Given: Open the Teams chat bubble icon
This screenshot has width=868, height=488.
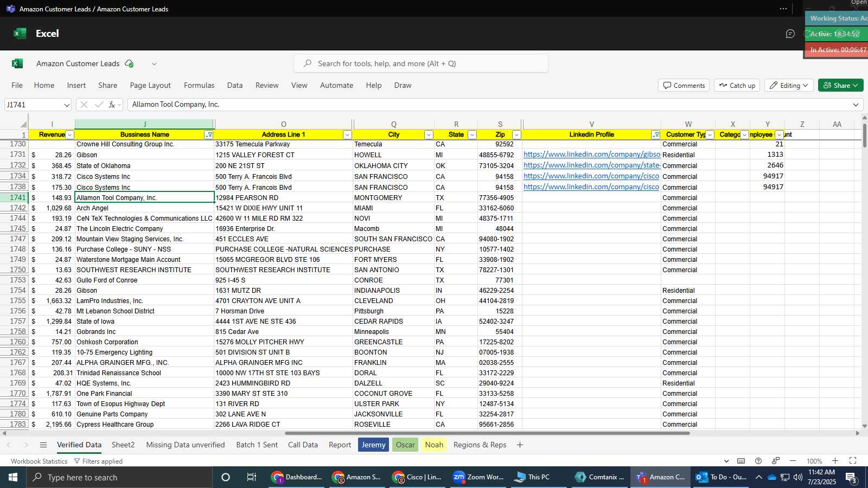Looking at the screenshot, I should coord(790,34).
